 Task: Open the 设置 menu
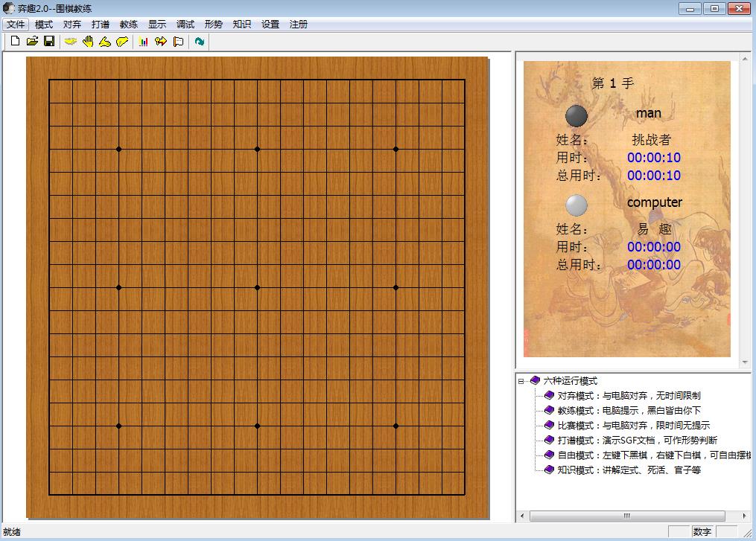click(270, 24)
